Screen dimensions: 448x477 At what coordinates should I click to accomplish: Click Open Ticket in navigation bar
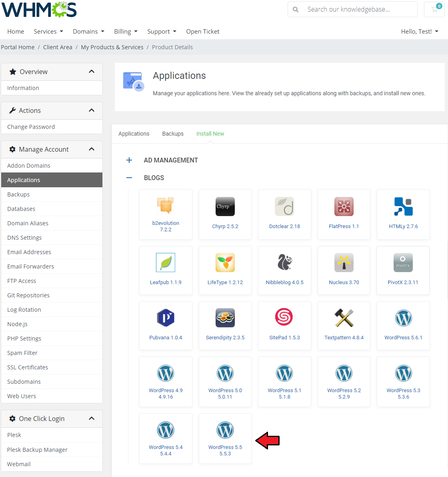(202, 32)
